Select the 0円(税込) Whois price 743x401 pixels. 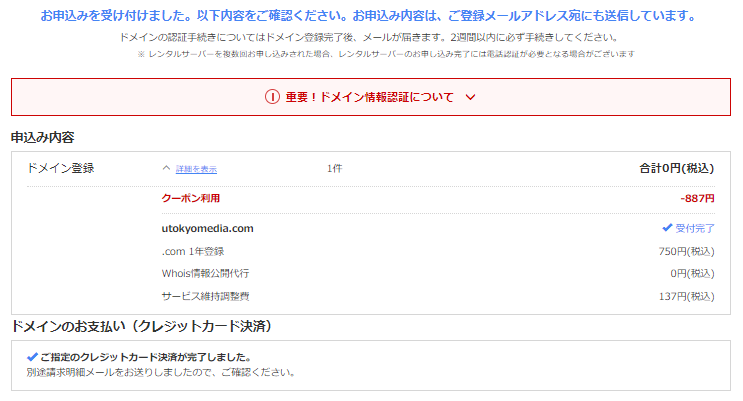pyautogui.click(x=692, y=273)
